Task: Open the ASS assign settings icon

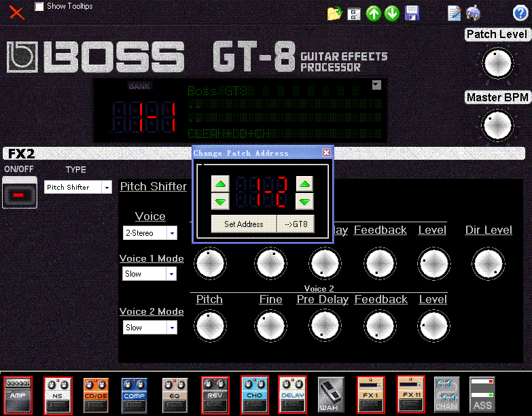Action: pos(482,395)
